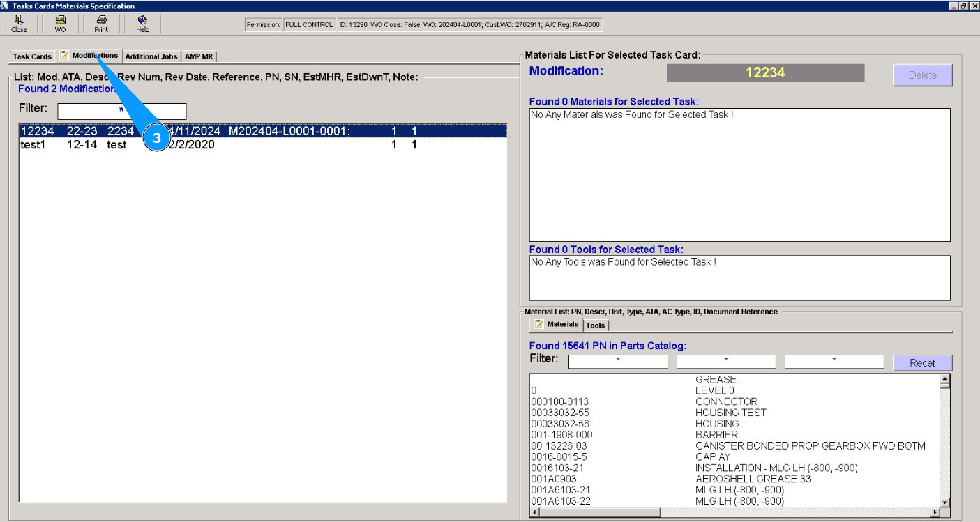Select part 00-13226-03 CANISTER BONDED PROP GEARBOX
The height and width of the screenshot is (522, 980).
pyautogui.click(x=734, y=446)
